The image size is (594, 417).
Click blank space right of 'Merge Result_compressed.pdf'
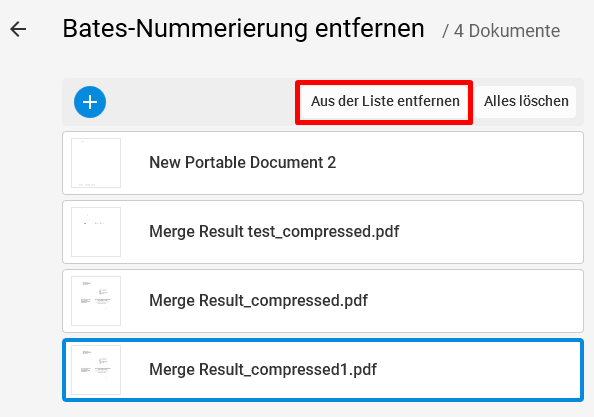[475, 301]
